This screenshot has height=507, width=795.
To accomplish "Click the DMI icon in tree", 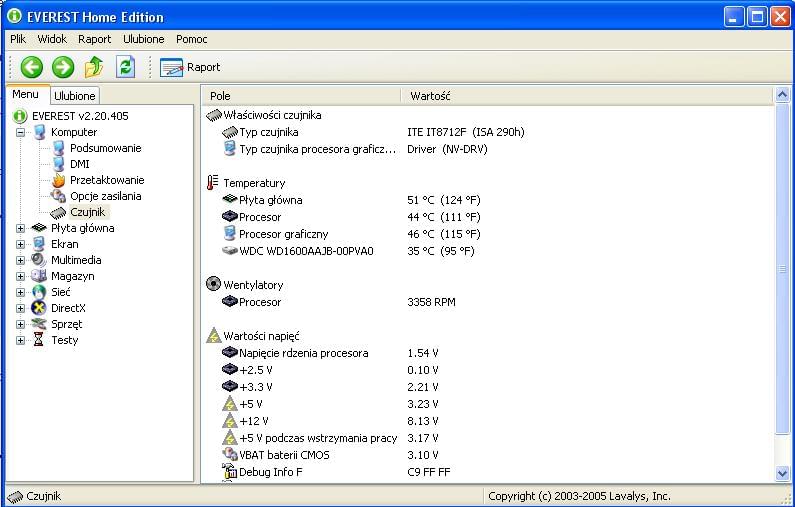I will 58,164.
